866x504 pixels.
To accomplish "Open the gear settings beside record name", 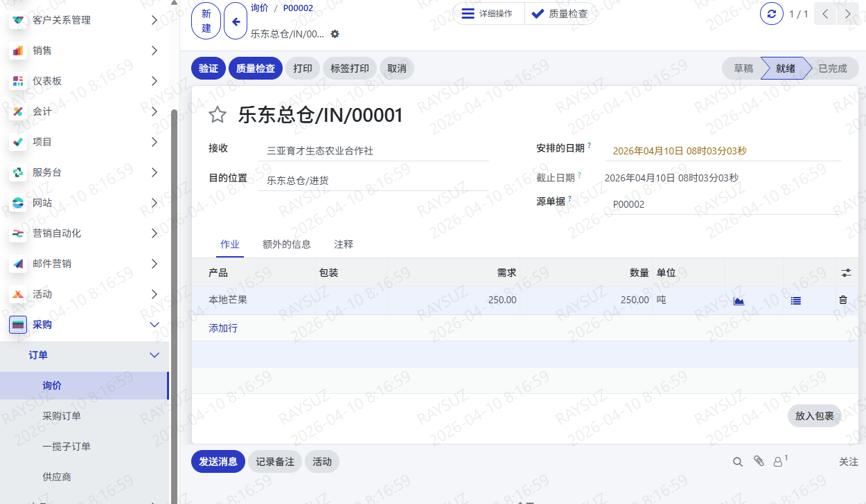I will [335, 34].
